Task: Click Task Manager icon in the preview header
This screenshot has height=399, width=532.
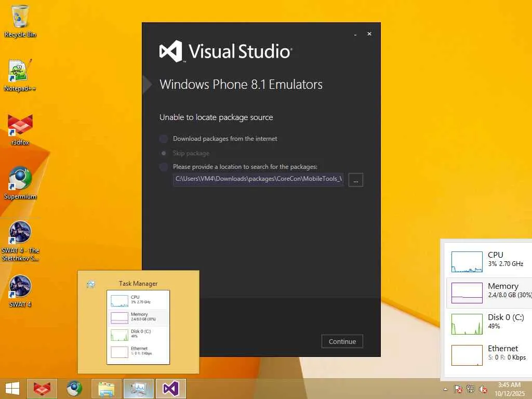Action: coord(91,284)
